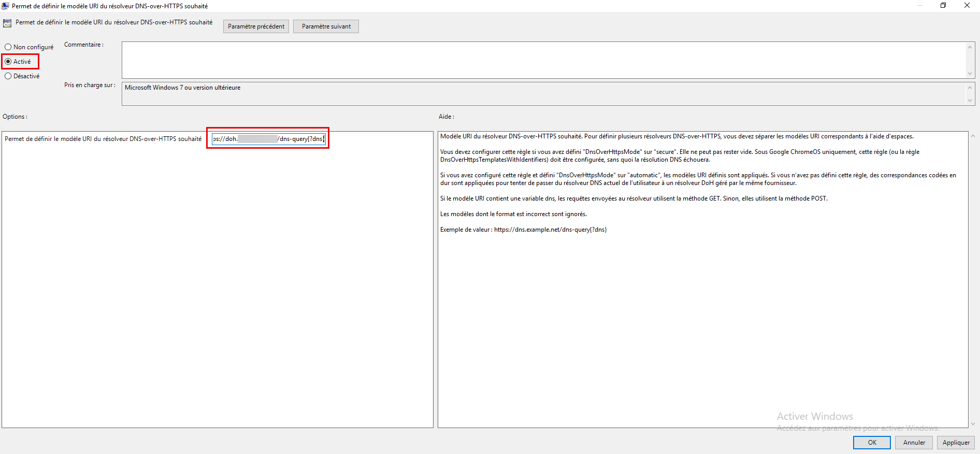980x454 pixels.
Task: Close the policy settings window
Action: 967,6
